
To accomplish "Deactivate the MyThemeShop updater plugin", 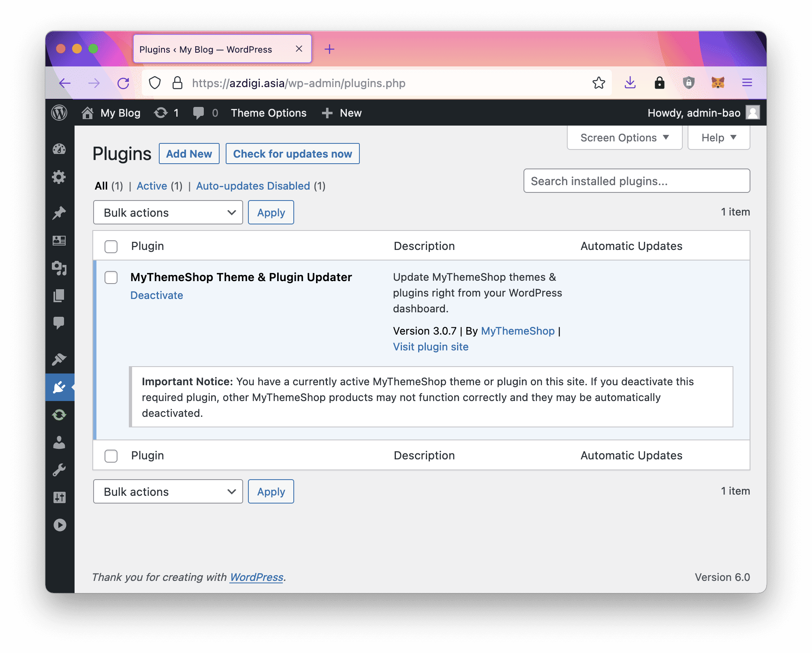I will point(156,295).
